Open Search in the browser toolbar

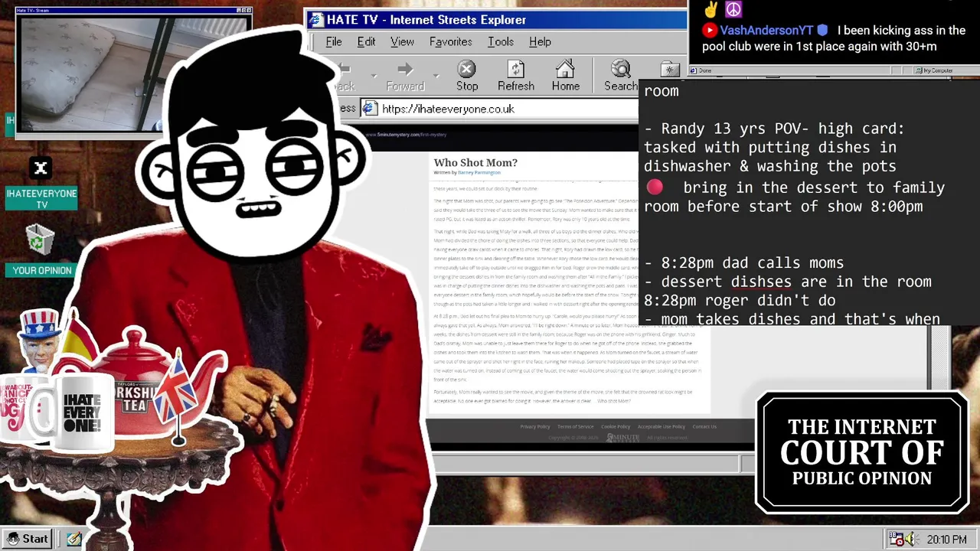621,76
